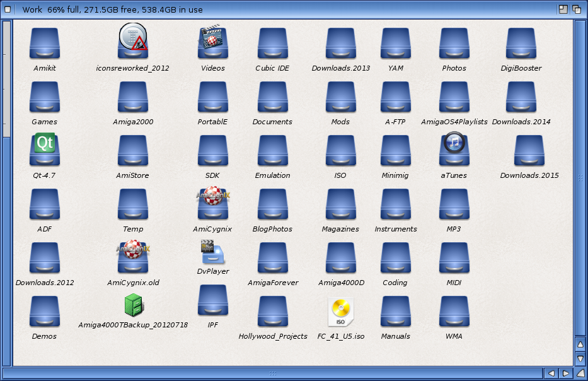The height and width of the screenshot is (381, 588).
Task: Select the Amiga4000TBackup_20120718 archive icon
Action: [134, 305]
